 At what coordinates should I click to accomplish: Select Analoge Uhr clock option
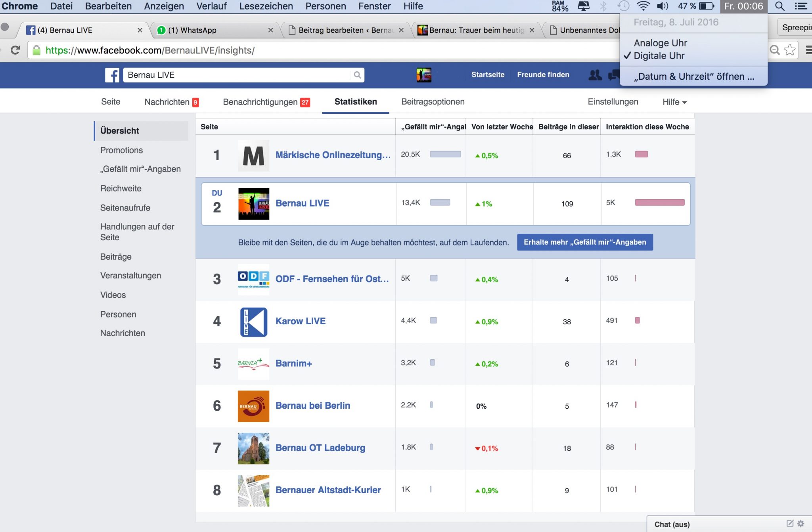(x=660, y=43)
